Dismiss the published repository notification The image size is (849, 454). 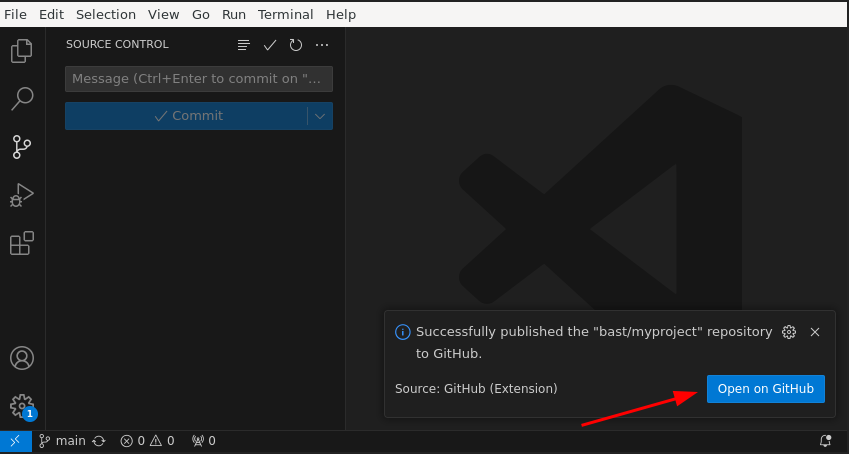815,332
